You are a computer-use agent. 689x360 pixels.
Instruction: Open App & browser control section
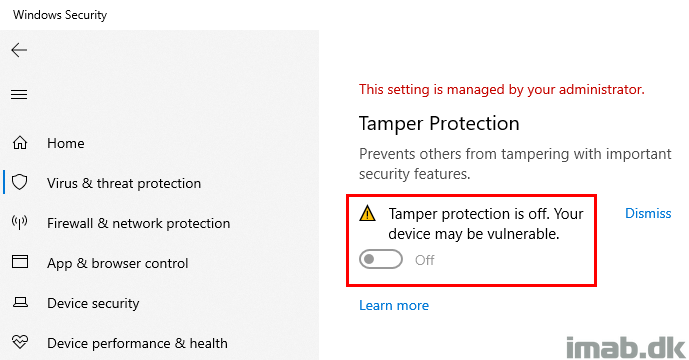click(x=117, y=263)
